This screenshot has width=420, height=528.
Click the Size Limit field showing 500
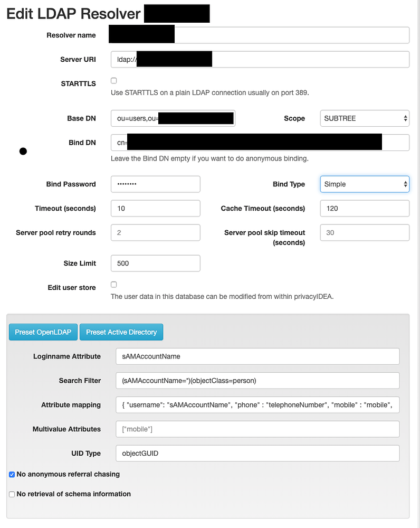click(x=155, y=263)
